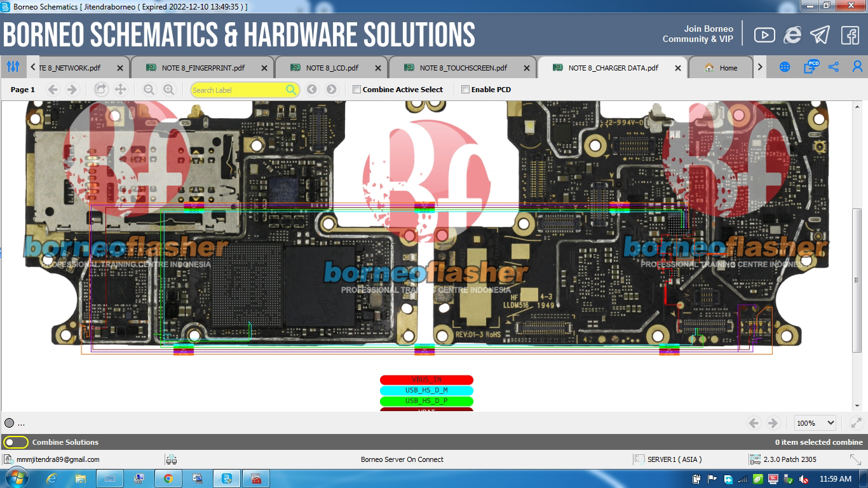This screenshot has height=488, width=868.
Task: Click the search magnifier in Search Label
Action: (x=291, y=90)
